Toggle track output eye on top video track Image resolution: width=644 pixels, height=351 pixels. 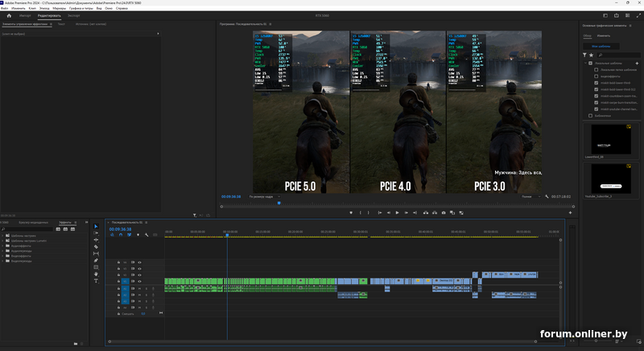pos(139,262)
